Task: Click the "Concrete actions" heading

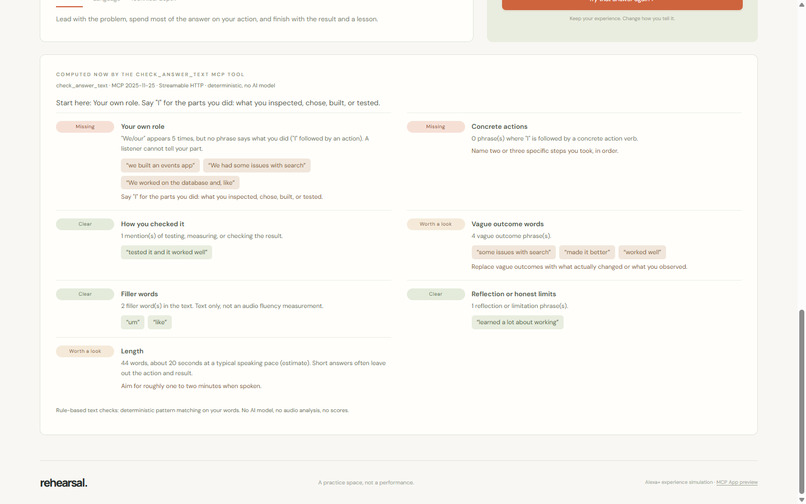Action: click(x=499, y=127)
